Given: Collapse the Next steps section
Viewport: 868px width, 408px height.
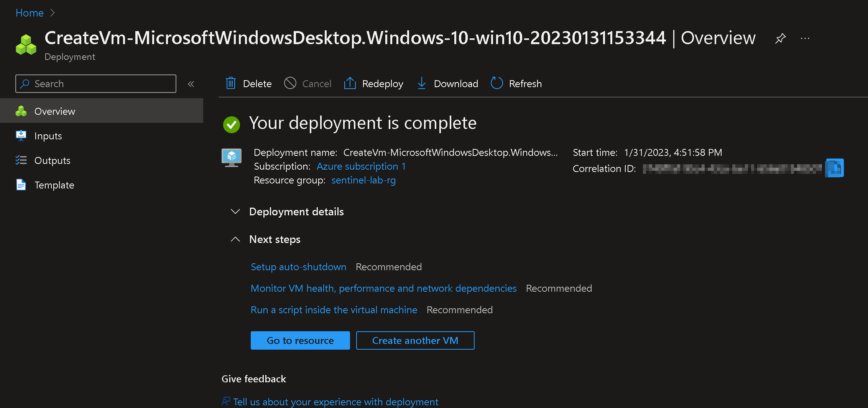Looking at the screenshot, I should (x=235, y=239).
